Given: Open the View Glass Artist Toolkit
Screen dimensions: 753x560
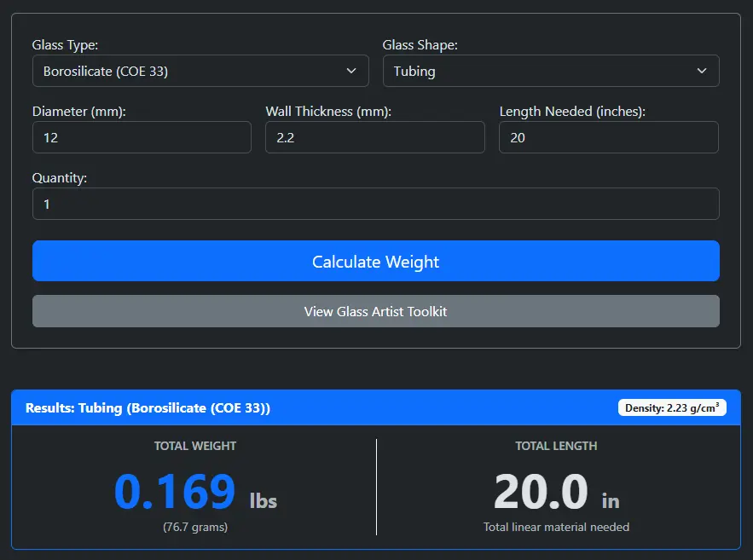Looking at the screenshot, I should (x=376, y=310).
